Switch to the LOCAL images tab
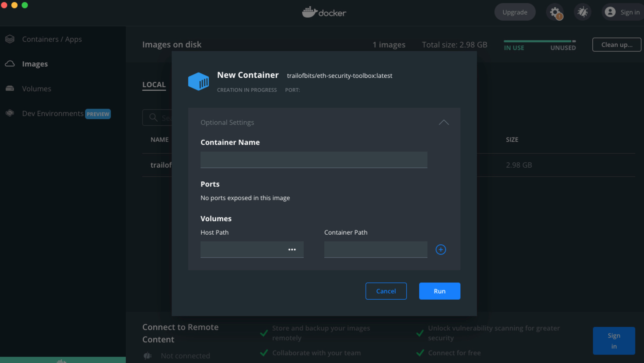 (154, 85)
